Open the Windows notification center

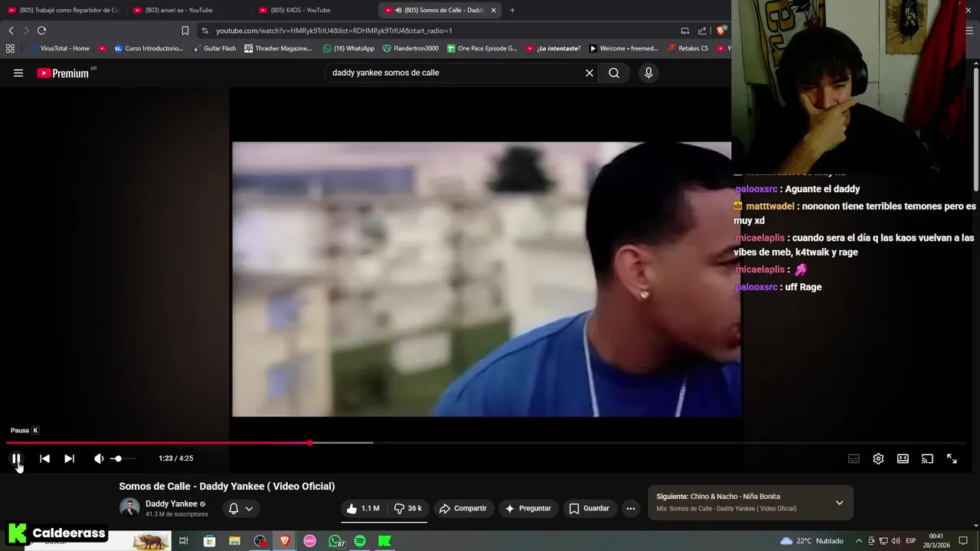click(963, 541)
